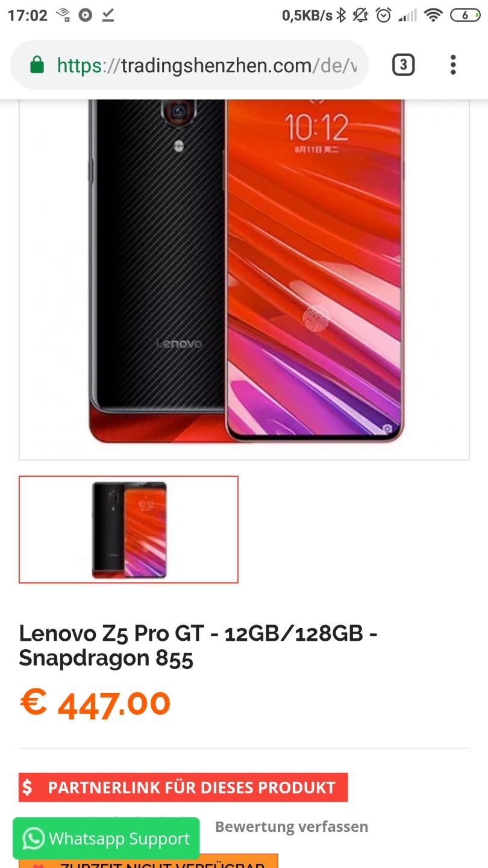Tap the green padlock security icon
This screenshot has height=868, width=488.
tap(37, 65)
